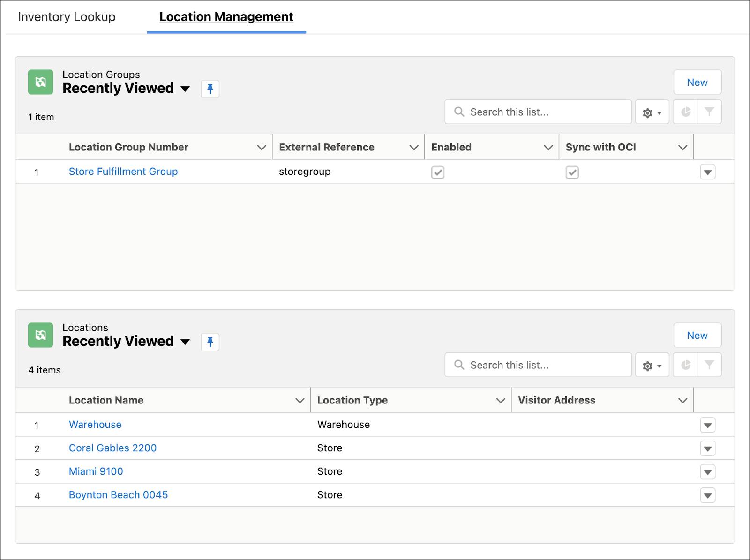The image size is (750, 560).
Task: Open Sync with OCI column menu
Action: [x=683, y=148]
